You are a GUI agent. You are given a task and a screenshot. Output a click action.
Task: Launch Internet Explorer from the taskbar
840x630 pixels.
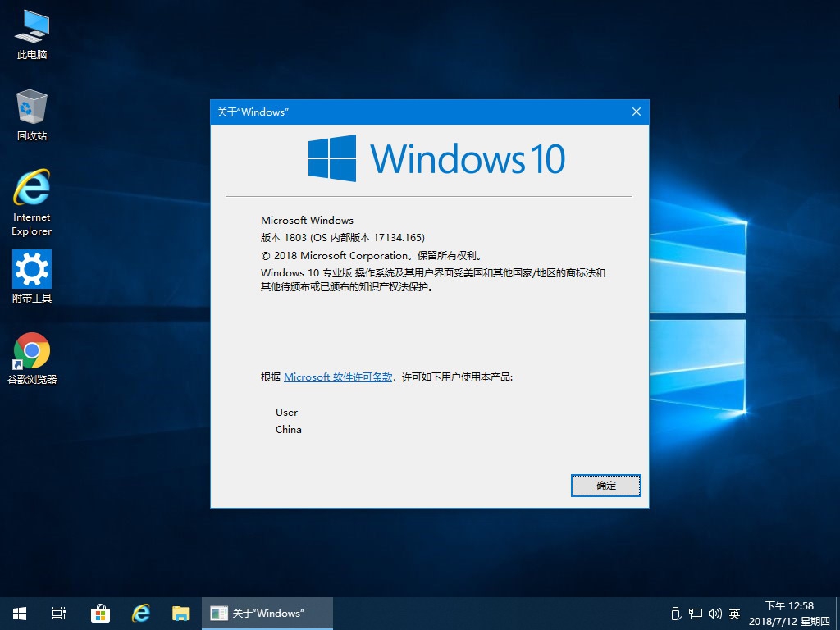141,614
